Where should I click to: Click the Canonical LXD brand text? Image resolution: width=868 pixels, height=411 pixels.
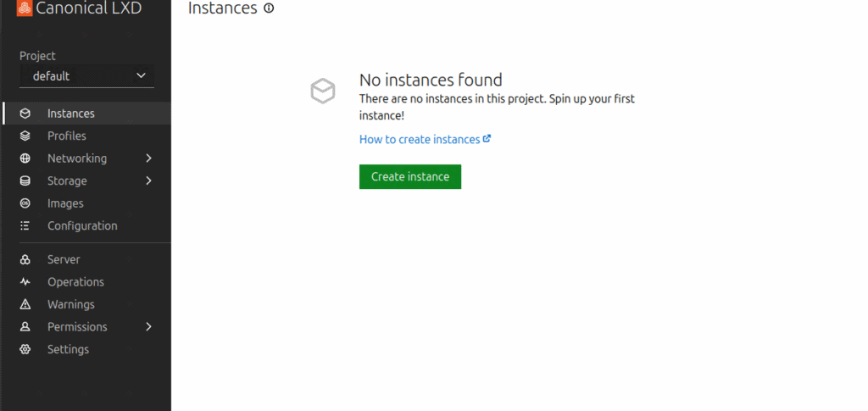point(88,8)
